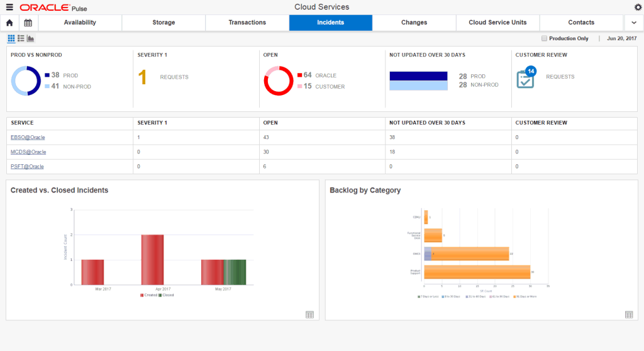
Task: Click the Severity 1 count of 1
Action: point(142,77)
